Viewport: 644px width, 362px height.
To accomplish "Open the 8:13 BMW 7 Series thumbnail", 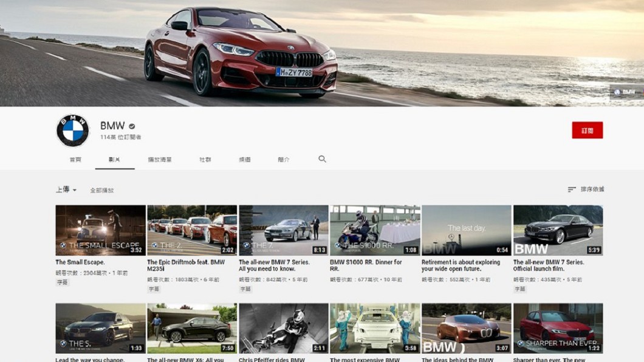I will pyautogui.click(x=284, y=230).
